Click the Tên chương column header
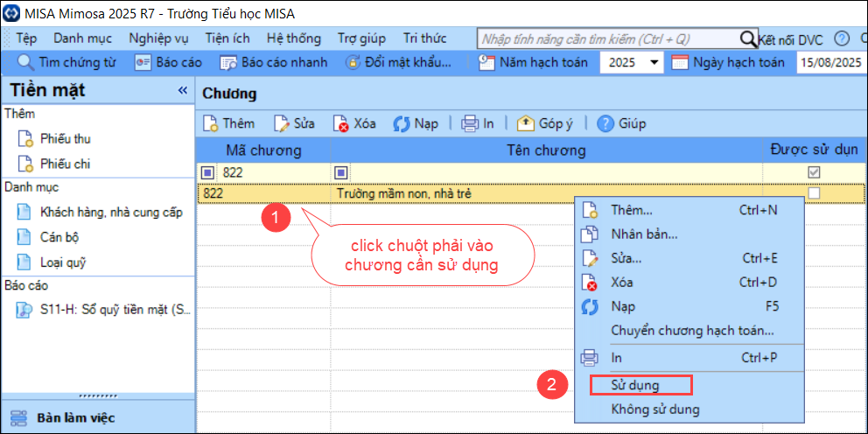This screenshot has width=868, height=434. 546,150
